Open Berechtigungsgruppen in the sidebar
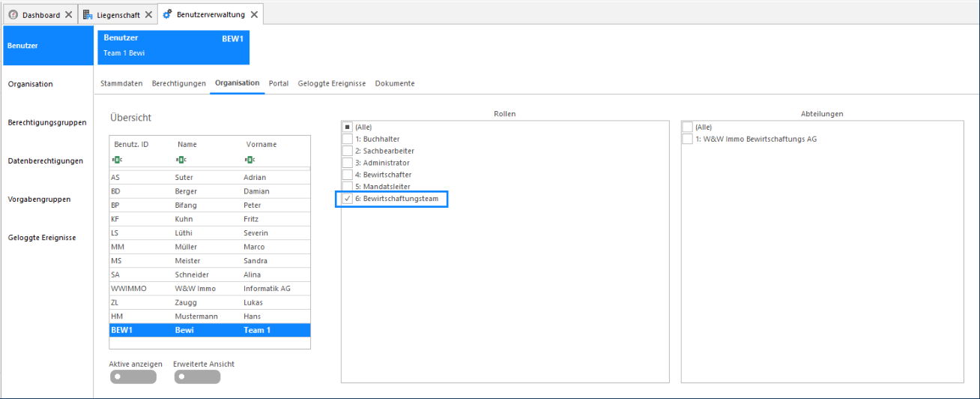980x399 pixels. (x=48, y=122)
